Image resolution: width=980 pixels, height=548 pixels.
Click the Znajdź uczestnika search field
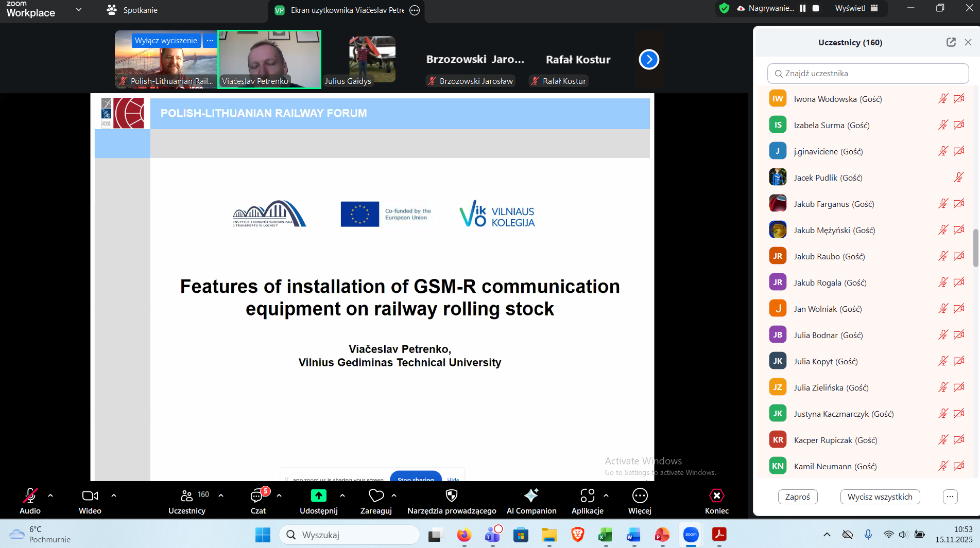(x=868, y=74)
